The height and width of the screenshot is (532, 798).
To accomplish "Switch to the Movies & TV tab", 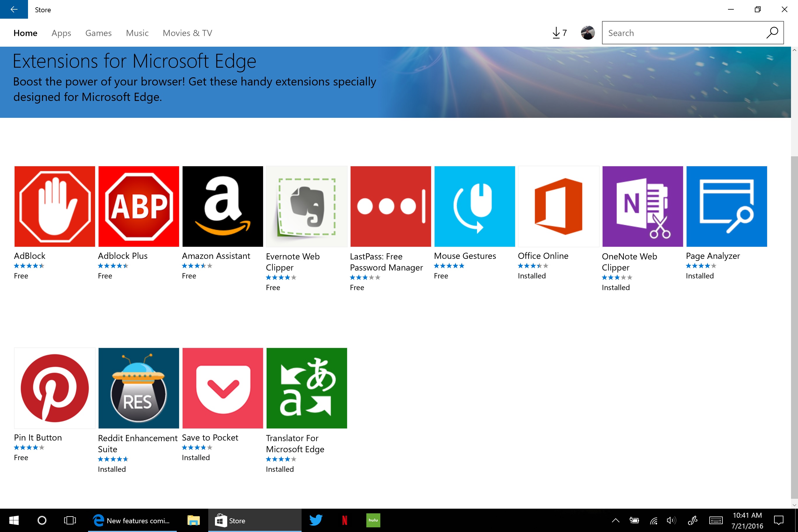I will 188,33.
